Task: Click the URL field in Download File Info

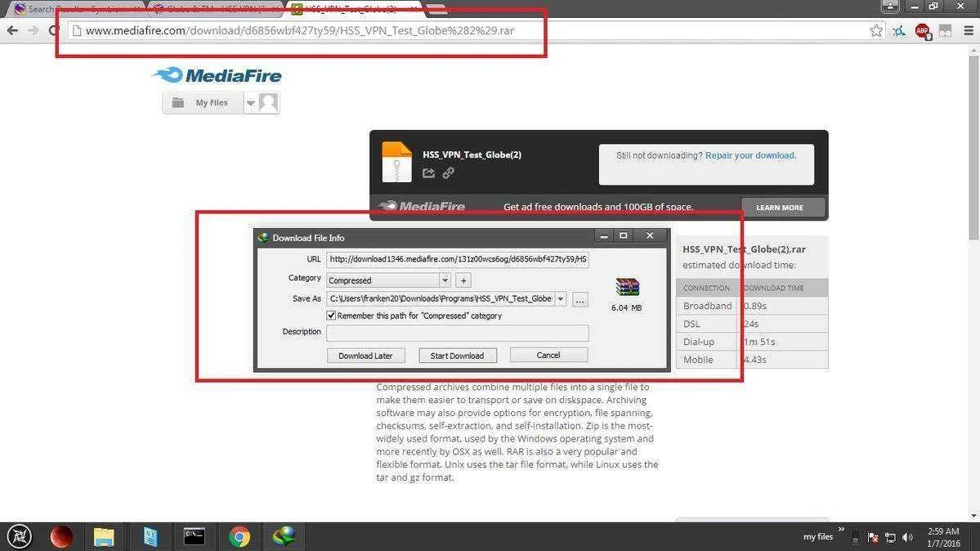Action: click(x=458, y=259)
